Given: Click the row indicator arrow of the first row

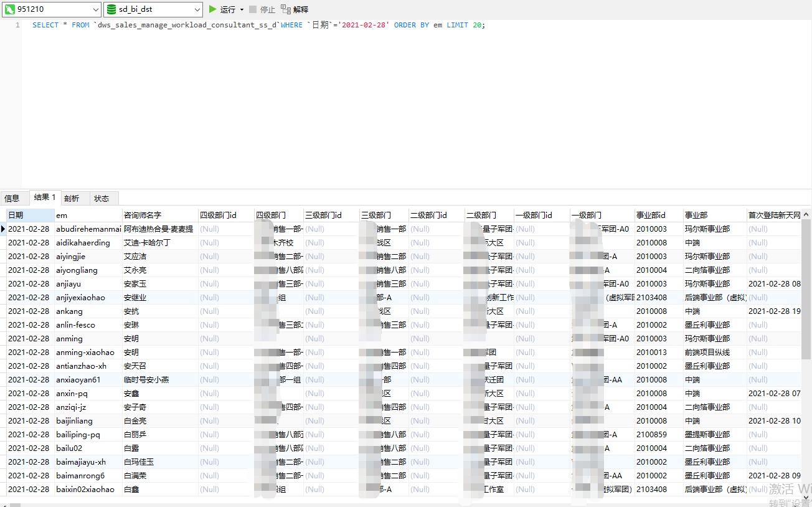Looking at the screenshot, I should [x=3, y=229].
